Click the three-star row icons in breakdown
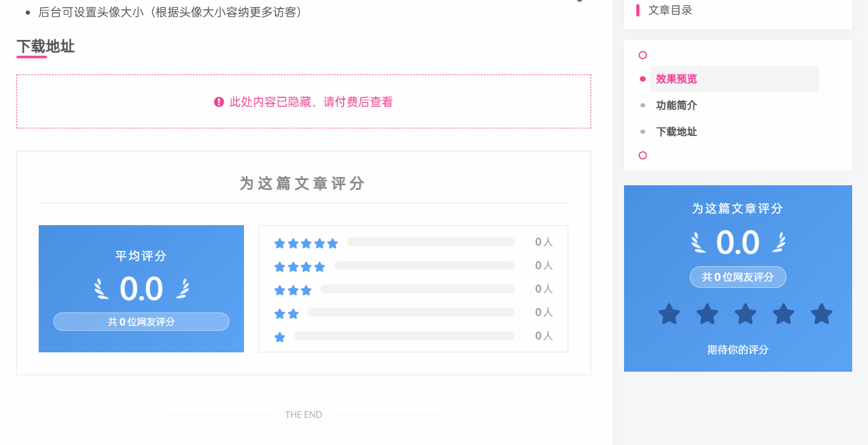The image size is (868, 445). 293,290
